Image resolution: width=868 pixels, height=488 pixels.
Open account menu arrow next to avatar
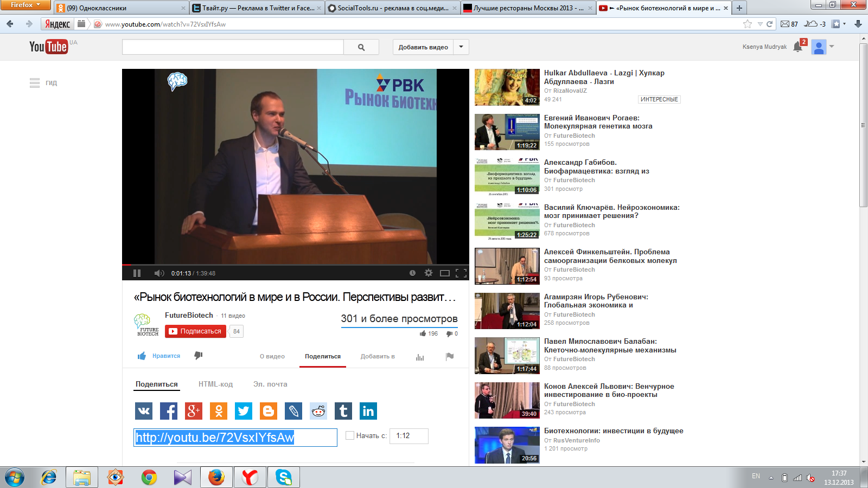click(x=832, y=47)
